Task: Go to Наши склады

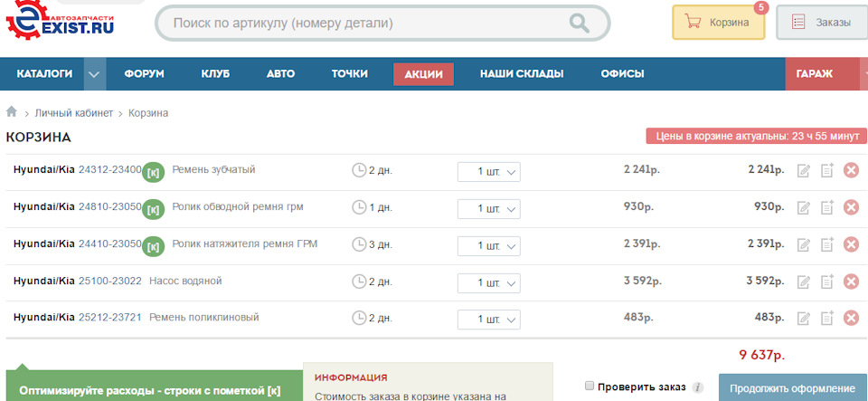Action: coord(522,73)
